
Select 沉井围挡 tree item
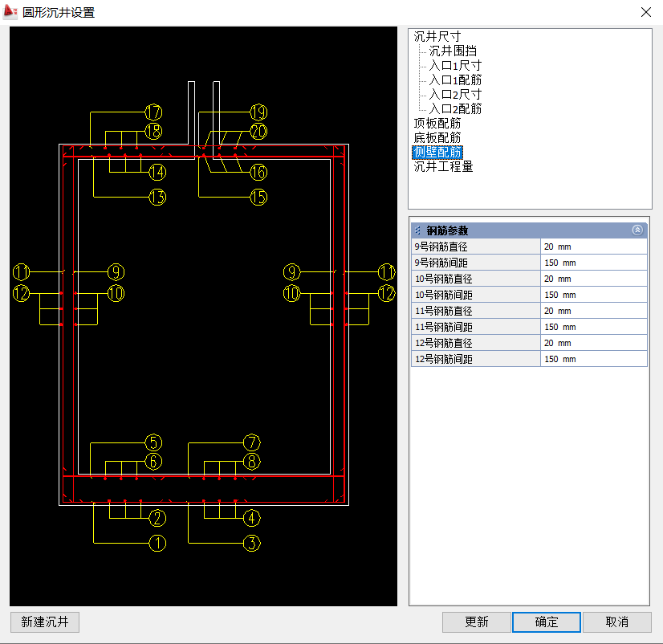pos(453,51)
